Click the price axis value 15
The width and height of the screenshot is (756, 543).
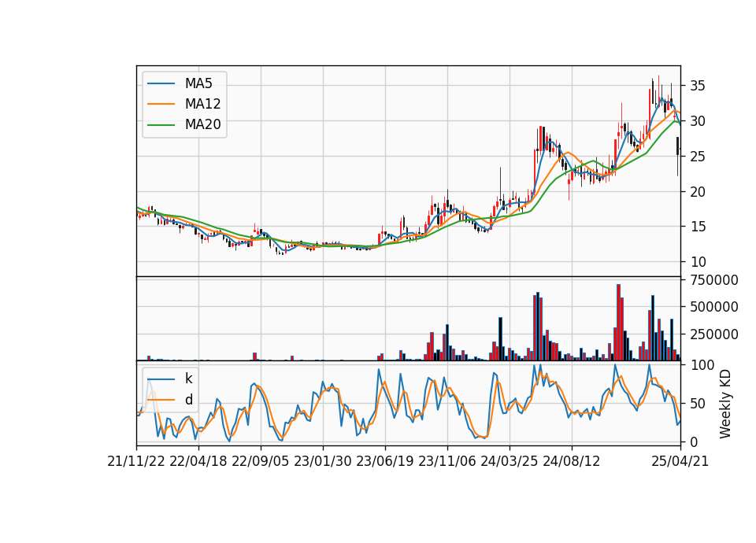(x=698, y=227)
